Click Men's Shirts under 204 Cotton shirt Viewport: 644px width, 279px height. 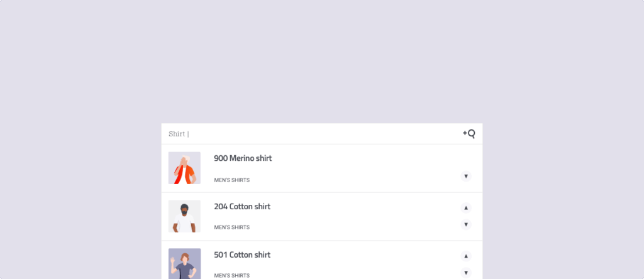pyautogui.click(x=231, y=227)
